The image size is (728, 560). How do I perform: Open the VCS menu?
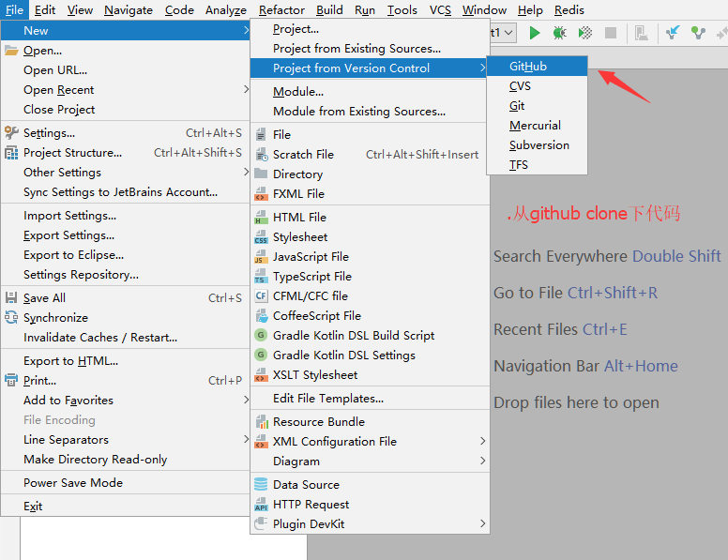coord(440,9)
